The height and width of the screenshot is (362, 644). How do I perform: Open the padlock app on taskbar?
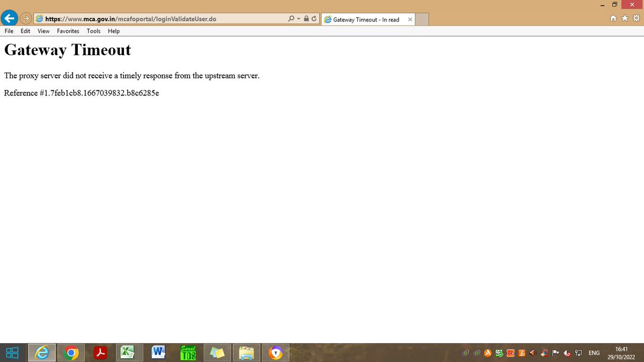pyautogui.click(x=276, y=352)
